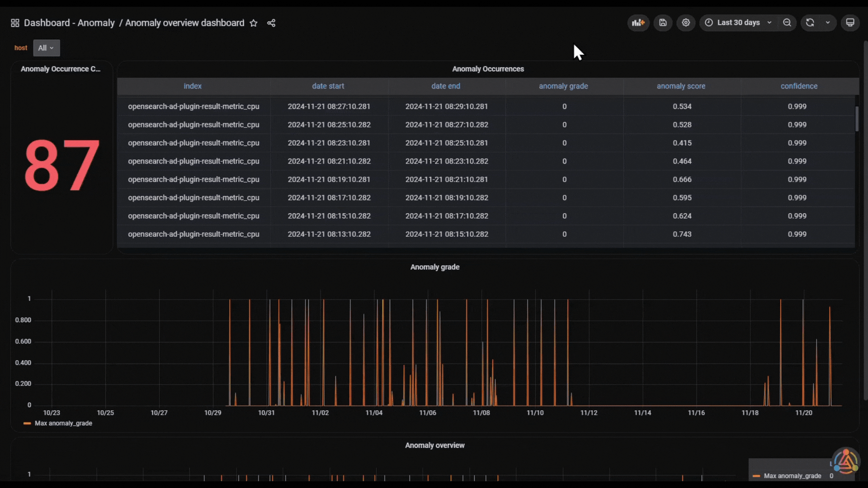Sort by the date start column
The width and height of the screenshot is (868, 488).
coord(328,86)
